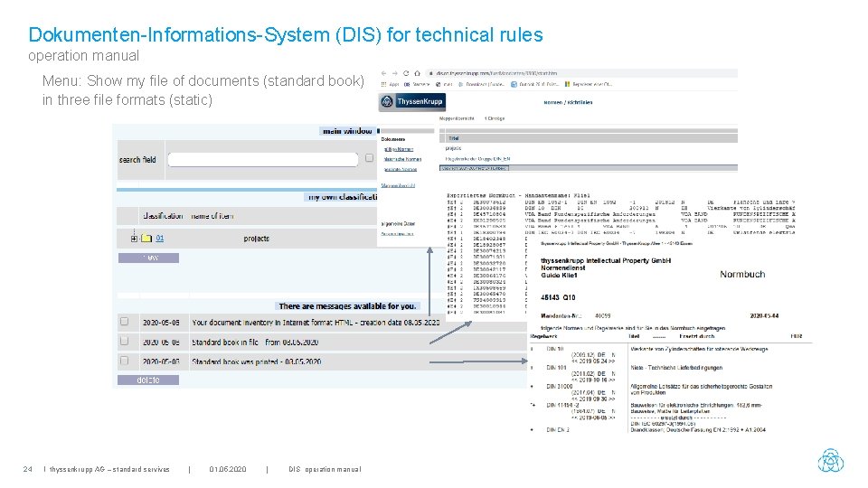Select the 'Standard book was printed' checkbox

(x=125, y=361)
